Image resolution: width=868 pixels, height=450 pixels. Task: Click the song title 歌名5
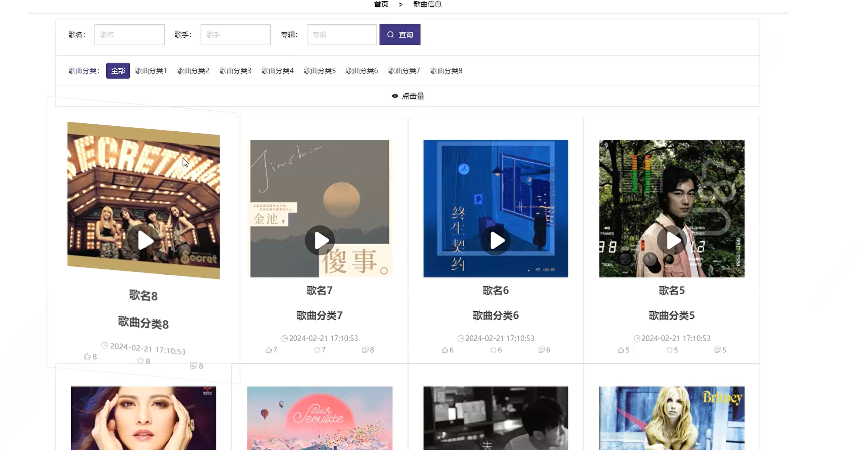point(672,291)
